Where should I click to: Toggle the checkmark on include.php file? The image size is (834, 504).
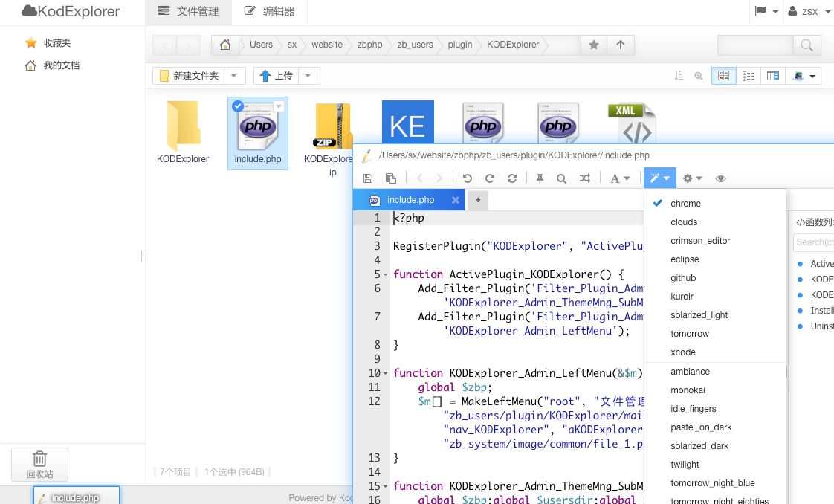[x=238, y=106]
